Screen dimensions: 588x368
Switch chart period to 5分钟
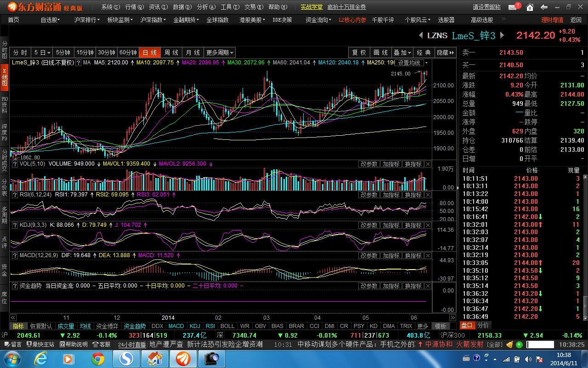click(63, 52)
